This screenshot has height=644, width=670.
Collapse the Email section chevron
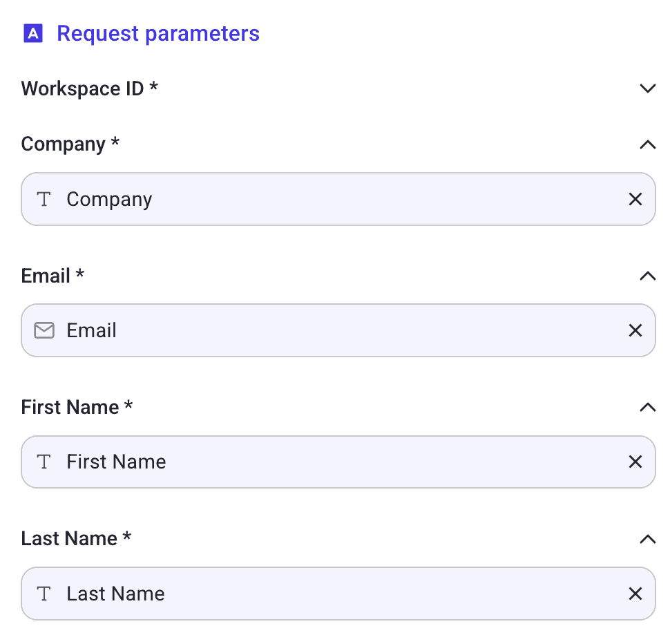(647, 276)
